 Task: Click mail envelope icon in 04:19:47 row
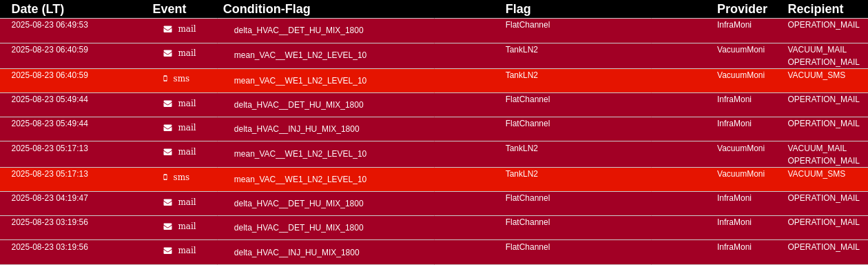tap(167, 202)
